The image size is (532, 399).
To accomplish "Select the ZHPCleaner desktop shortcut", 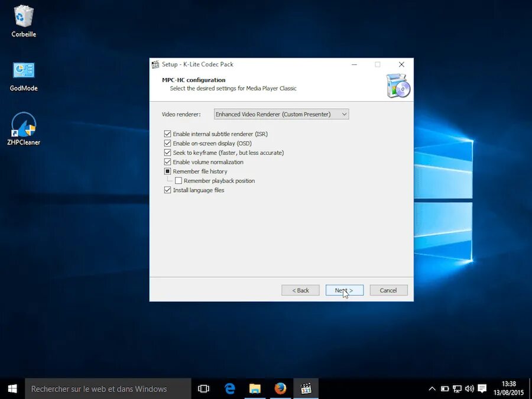I will point(24,129).
